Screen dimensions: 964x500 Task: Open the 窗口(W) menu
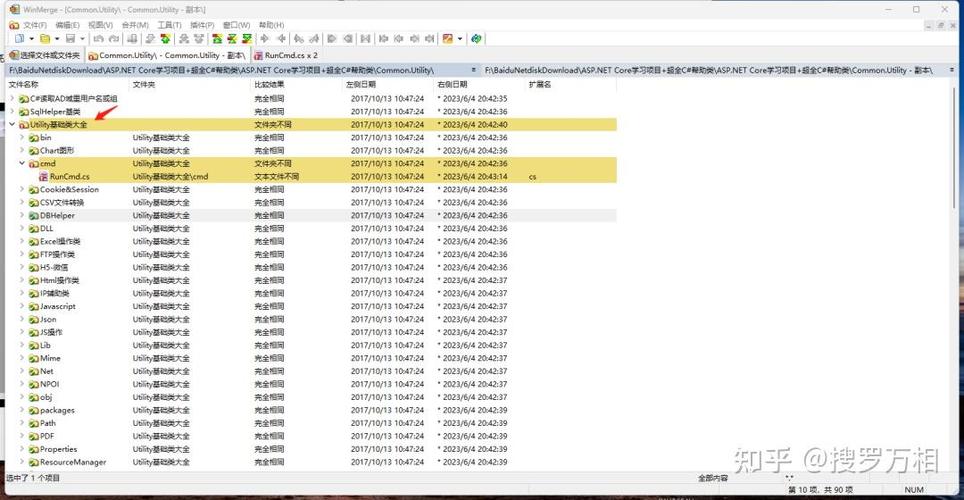pos(237,25)
